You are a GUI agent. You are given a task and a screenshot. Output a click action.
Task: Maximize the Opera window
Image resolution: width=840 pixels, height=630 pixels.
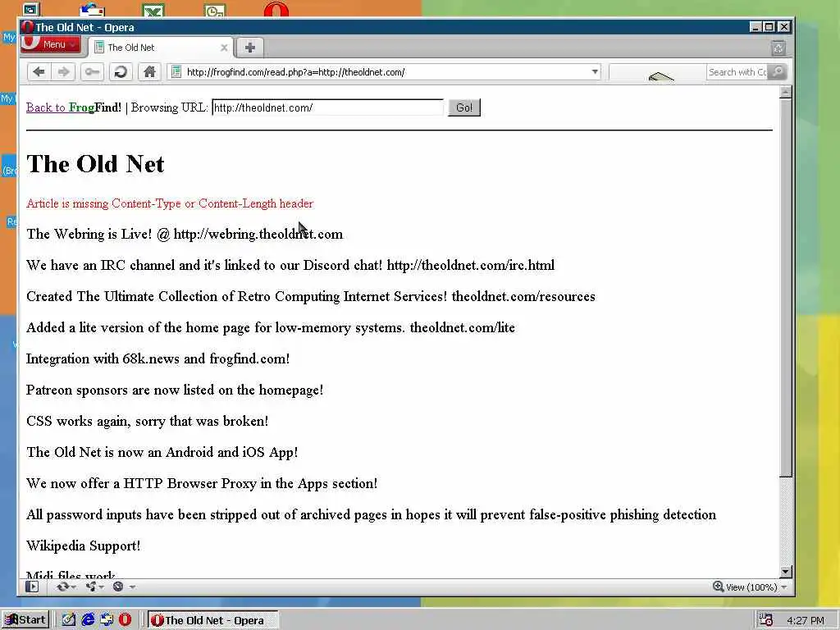(769, 27)
